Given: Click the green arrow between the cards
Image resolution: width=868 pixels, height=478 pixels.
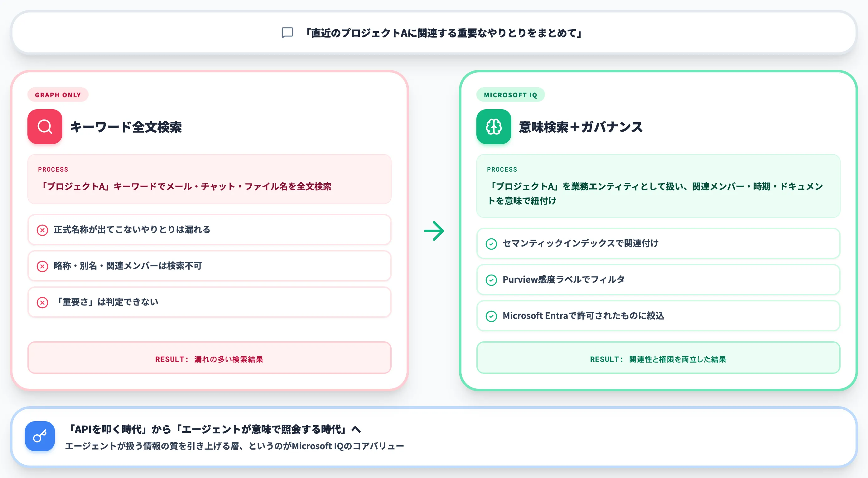Looking at the screenshot, I should [434, 231].
